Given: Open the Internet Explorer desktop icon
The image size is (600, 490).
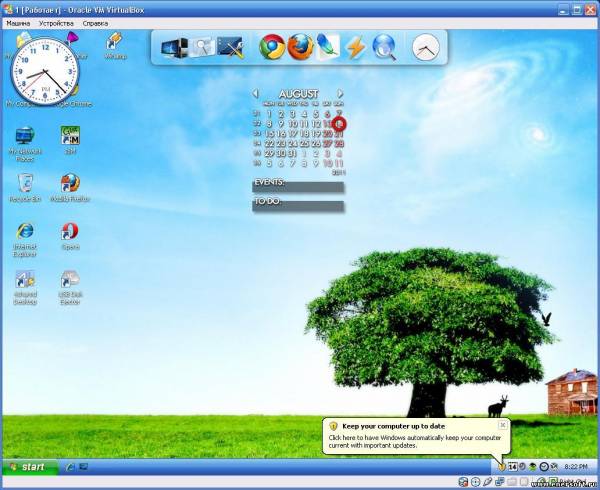Looking at the screenshot, I should [25, 240].
